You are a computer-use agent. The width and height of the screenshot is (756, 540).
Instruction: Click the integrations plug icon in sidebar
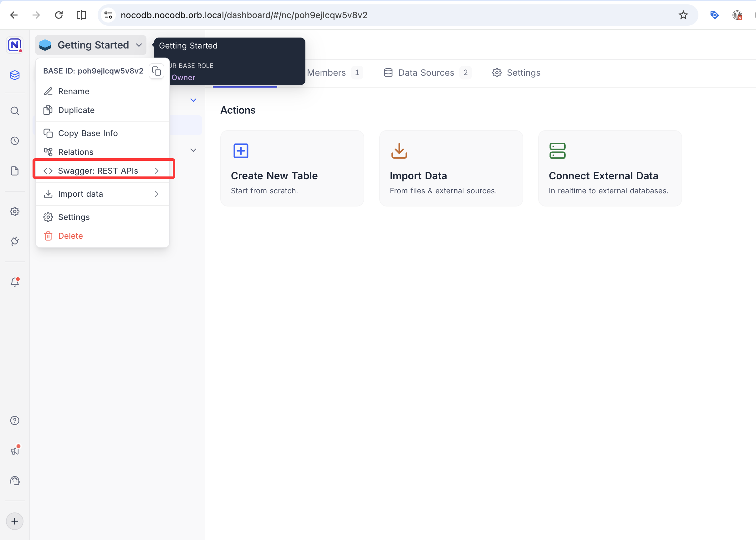coord(15,242)
